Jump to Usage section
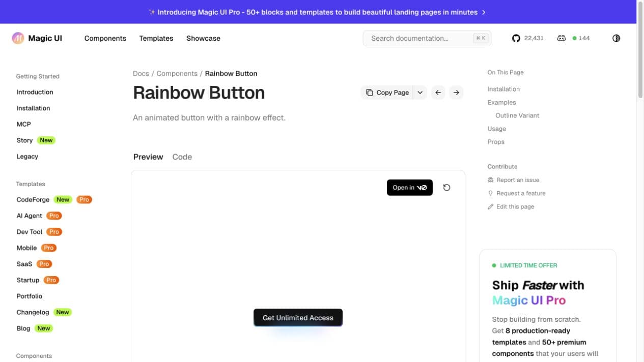The image size is (644, 362). [496, 129]
